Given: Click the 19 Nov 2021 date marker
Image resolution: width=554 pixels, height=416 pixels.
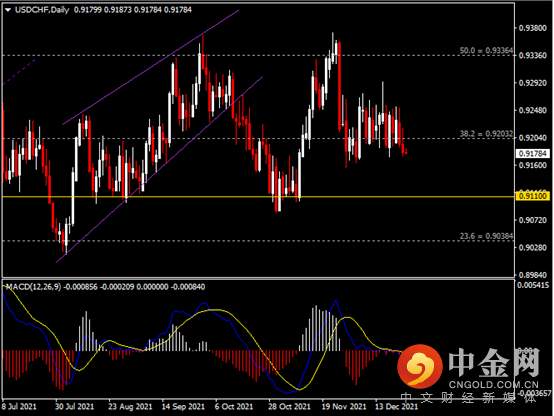Looking at the screenshot, I should pos(343,406).
